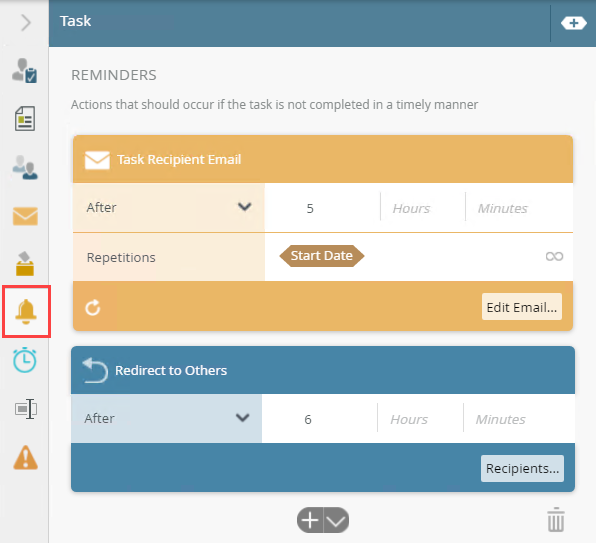596x543 pixels.
Task: Click the Recipients... button
Action: [522, 469]
